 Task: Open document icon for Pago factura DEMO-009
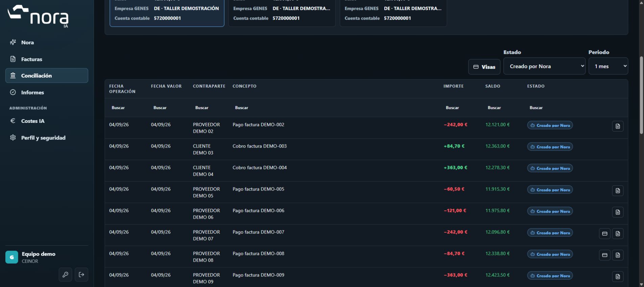point(618,277)
